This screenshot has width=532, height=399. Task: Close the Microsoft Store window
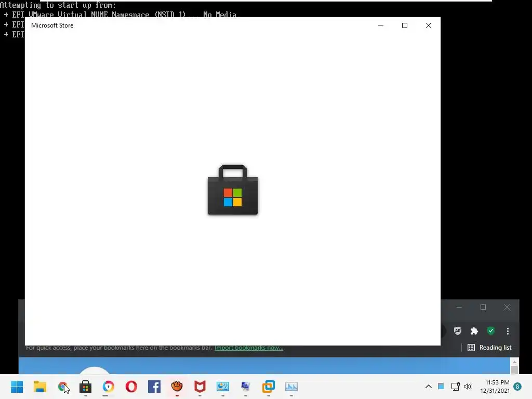429,25
